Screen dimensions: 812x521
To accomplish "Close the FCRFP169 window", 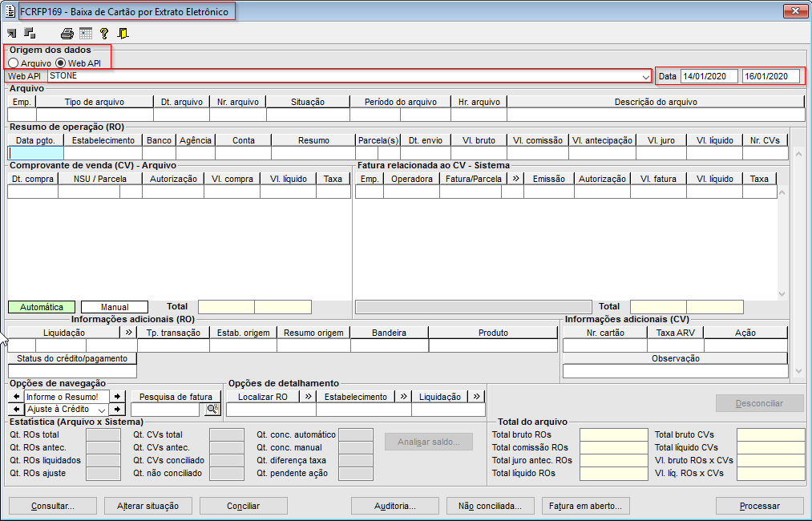I will coord(795,10).
